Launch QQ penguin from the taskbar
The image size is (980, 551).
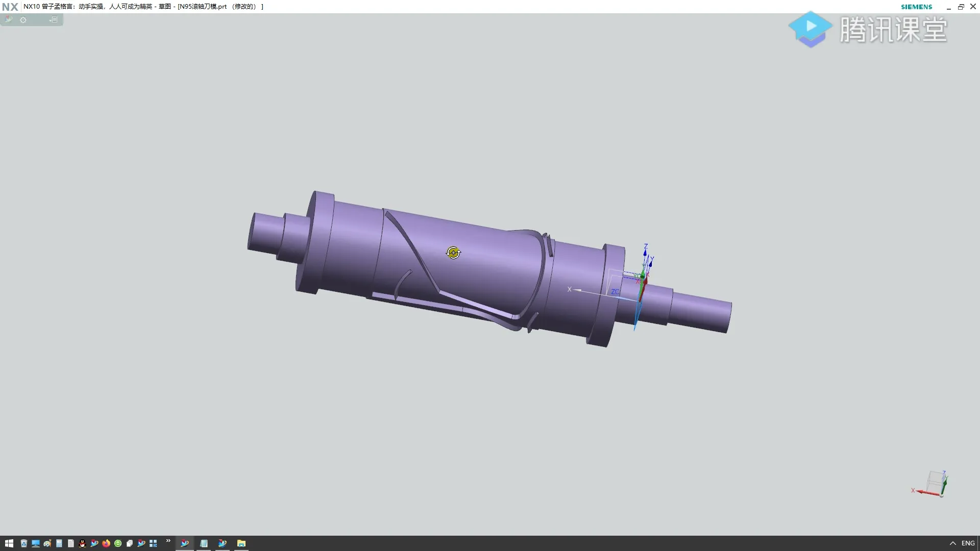coord(82,543)
